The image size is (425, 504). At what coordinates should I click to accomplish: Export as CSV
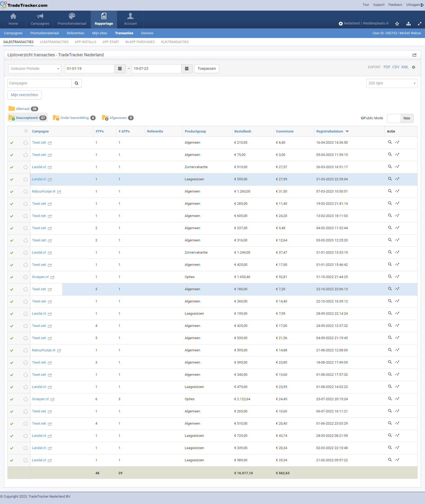[396, 67]
